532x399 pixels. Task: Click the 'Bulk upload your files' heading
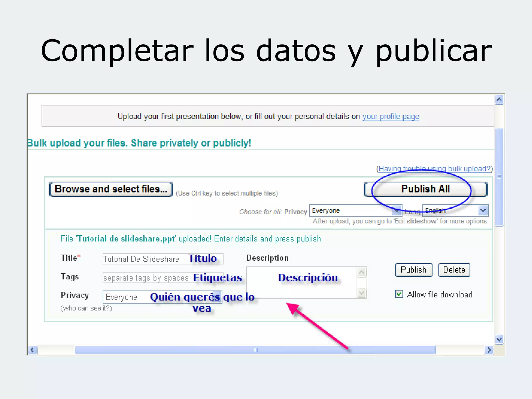point(139,143)
